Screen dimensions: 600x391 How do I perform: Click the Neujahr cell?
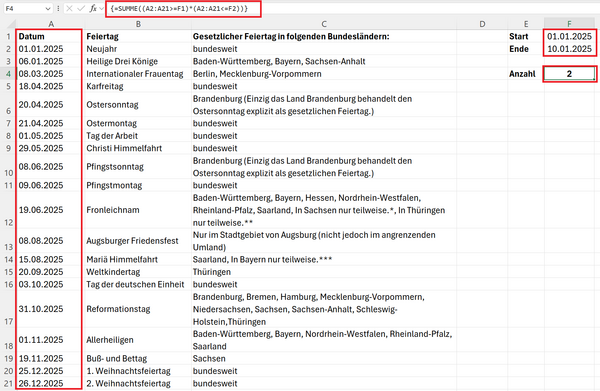[x=138, y=49]
